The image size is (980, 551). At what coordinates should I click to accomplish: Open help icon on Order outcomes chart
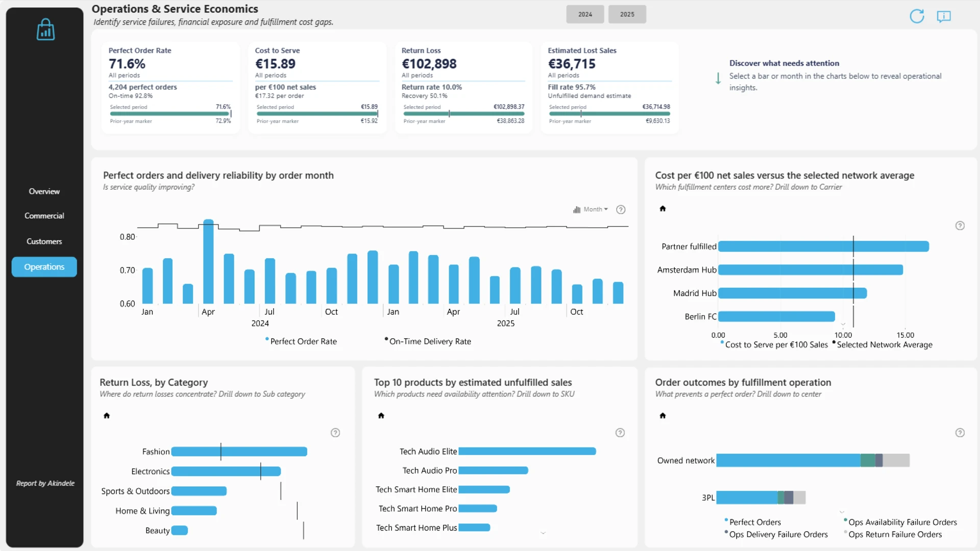(x=960, y=433)
